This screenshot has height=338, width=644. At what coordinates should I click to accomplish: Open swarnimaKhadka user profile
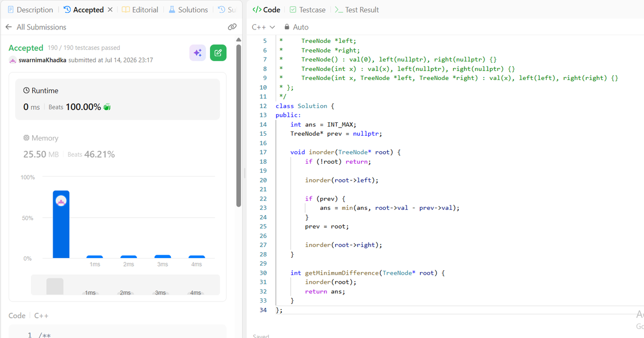[x=42, y=60]
